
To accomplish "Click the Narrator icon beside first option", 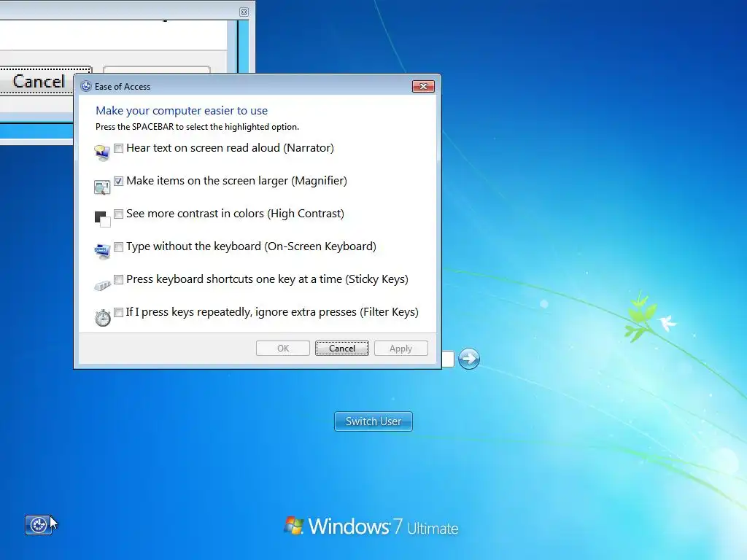I will tap(102, 153).
